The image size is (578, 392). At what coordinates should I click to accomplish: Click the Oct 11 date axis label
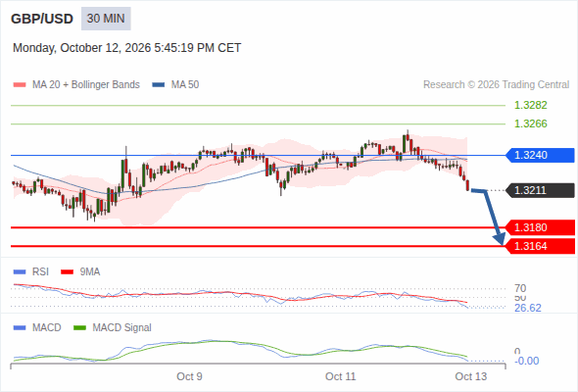(341, 376)
